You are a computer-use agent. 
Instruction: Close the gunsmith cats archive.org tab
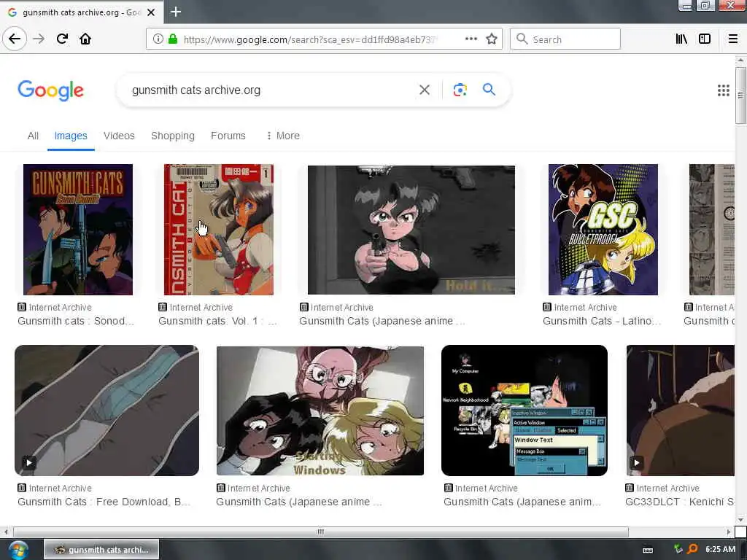(x=151, y=12)
